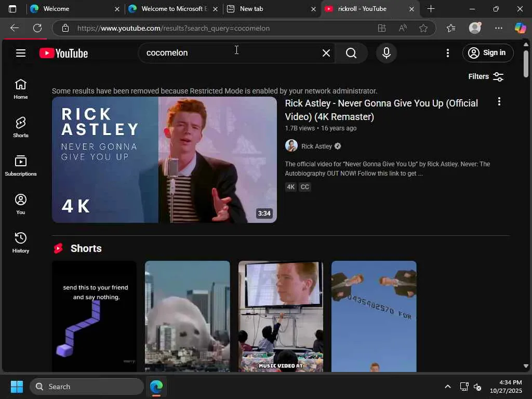Switch to the Welcome tab

[x=75, y=9]
